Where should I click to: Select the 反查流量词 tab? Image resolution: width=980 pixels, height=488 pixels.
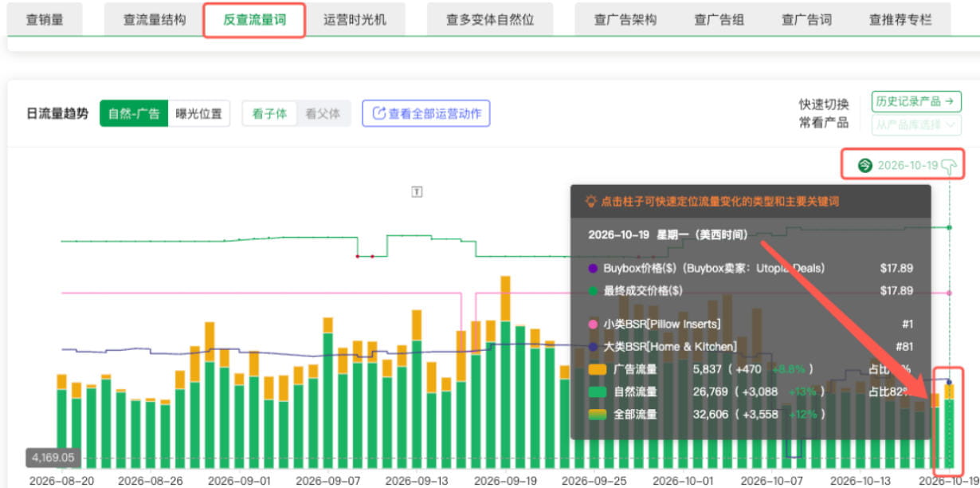pos(254,20)
